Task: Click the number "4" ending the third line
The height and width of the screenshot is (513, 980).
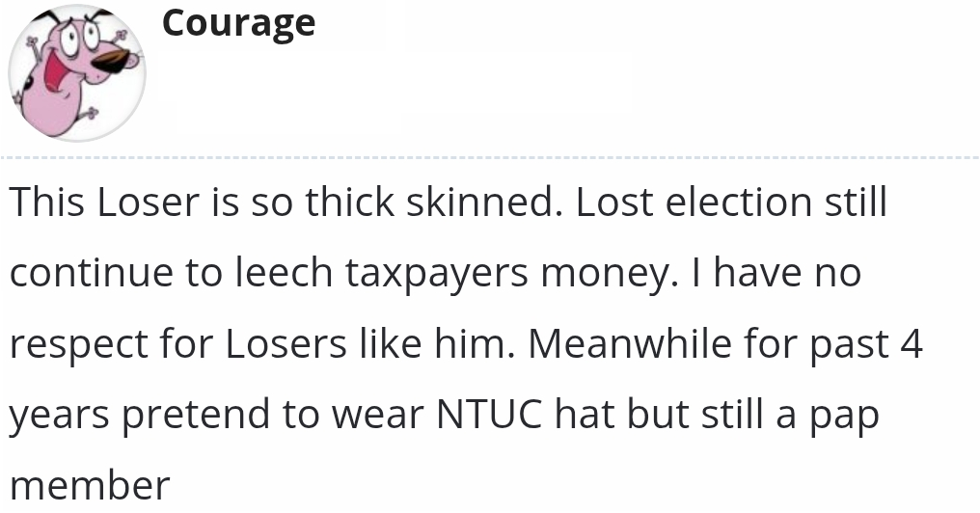Action: (x=911, y=343)
